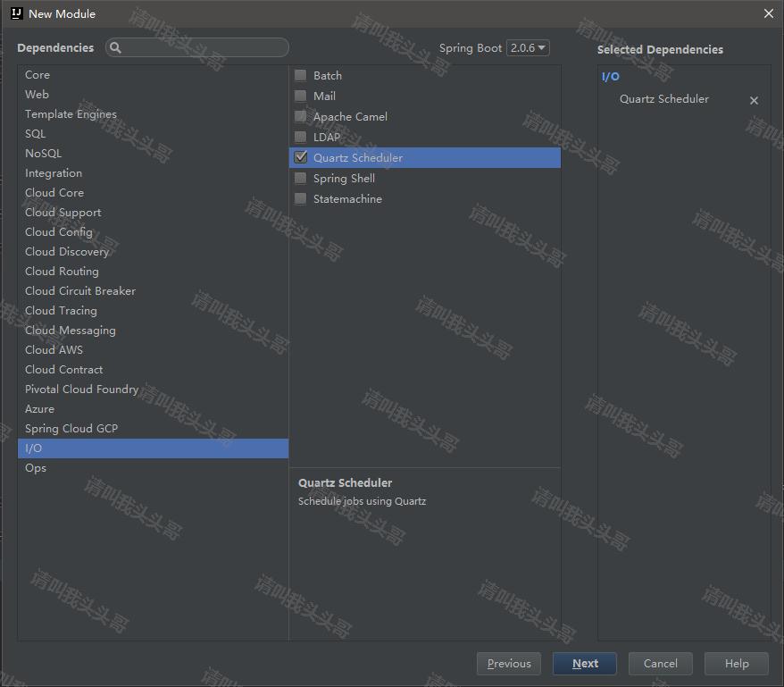The height and width of the screenshot is (687, 784).
Task: Open the Cloud Core category
Action: [x=153, y=193]
